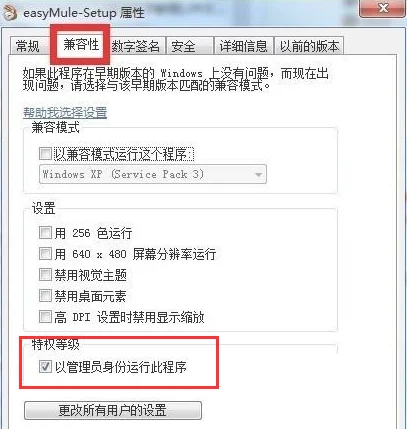Click 更改所有用户的设置 button
Screen dimensions: 407x429
click(113, 410)
